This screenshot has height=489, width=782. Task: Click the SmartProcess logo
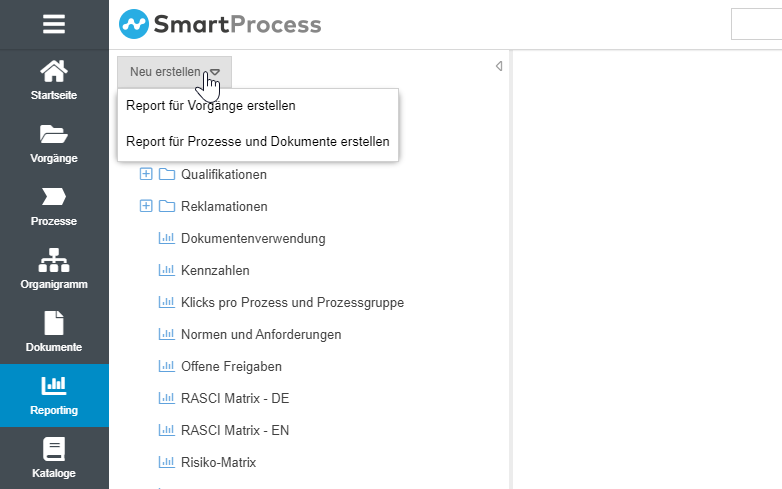click(220, 23)
